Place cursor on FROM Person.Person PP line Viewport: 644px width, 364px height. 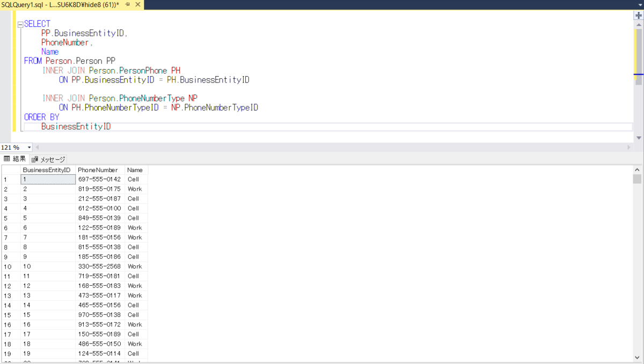tap(70, 61)
